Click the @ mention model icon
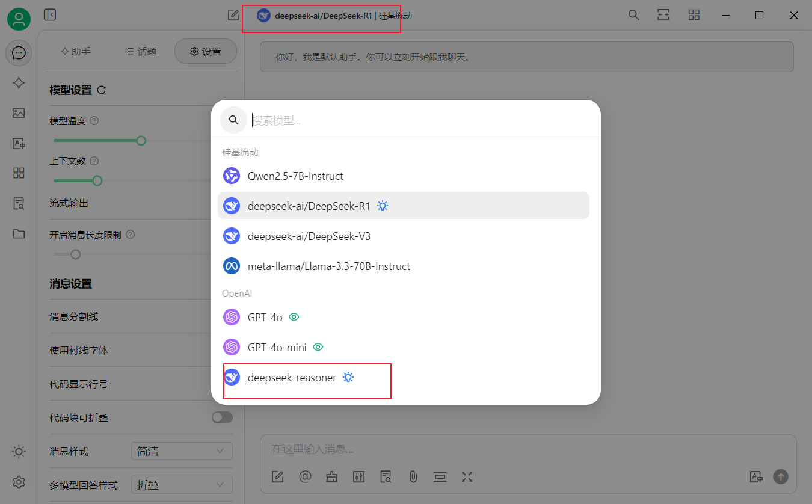The height and width of the screenshot is (504, 812). tap(305, 477)
